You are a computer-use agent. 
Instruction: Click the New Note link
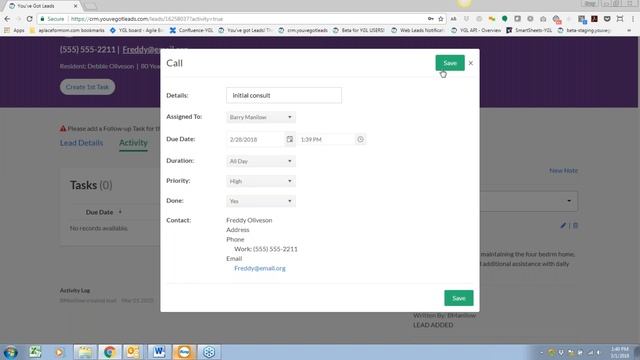pos(563,171)
